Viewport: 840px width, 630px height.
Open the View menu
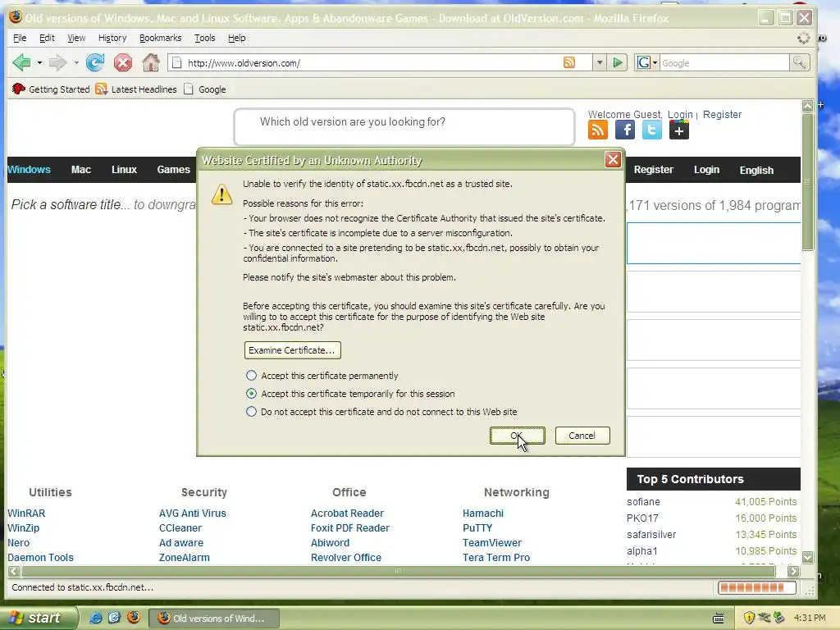pos(76,38)
